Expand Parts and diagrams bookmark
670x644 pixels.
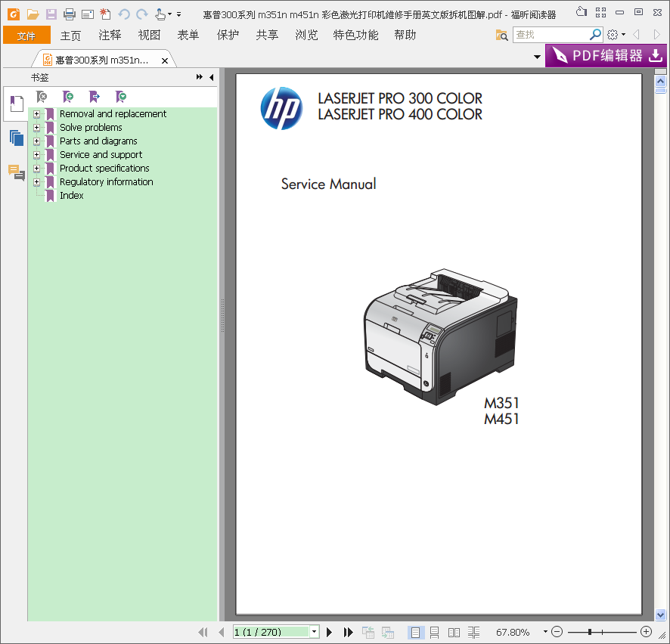tap(37, 141)
